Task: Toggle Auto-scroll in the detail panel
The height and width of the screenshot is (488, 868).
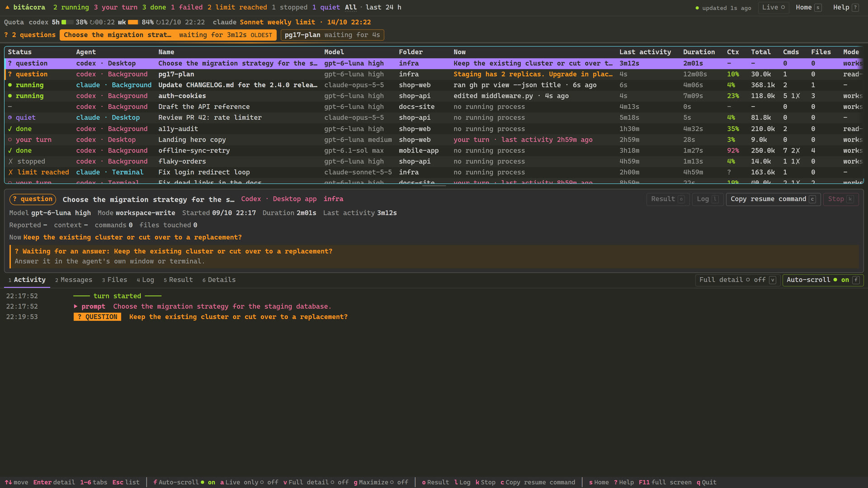Action: pos(823,280)
